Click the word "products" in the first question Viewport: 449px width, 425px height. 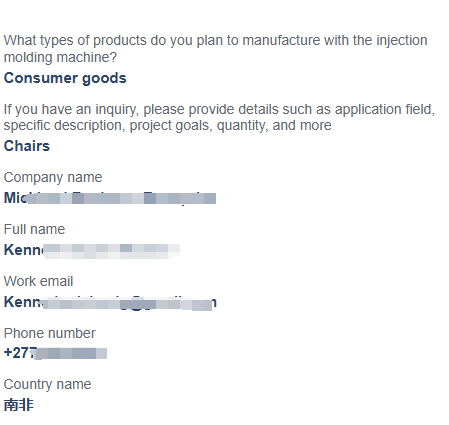[x=120, y=40]
